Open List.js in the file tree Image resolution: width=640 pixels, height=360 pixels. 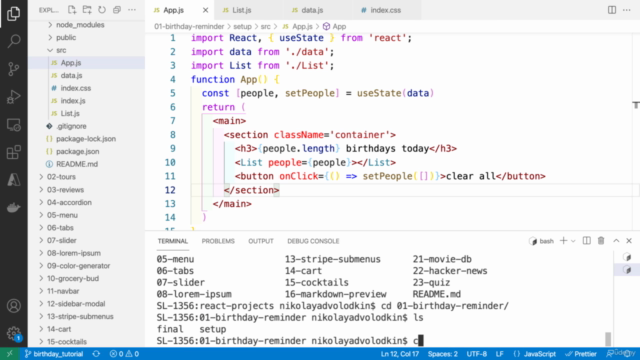[70, 113]
